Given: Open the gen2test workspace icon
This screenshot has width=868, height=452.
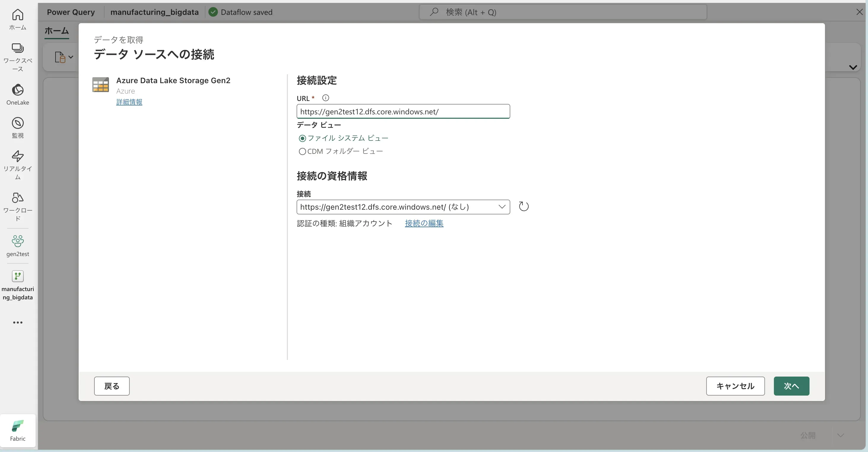Looking at the screenshot, I should pyautogui.click(x=18, y=245).
